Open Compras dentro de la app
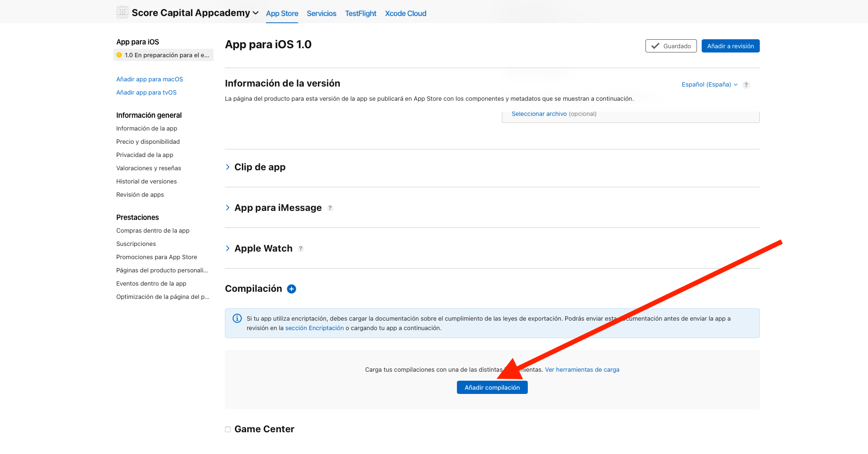This screenshot has width=868, height=454. pyautogui.click(x=153, y=230)
